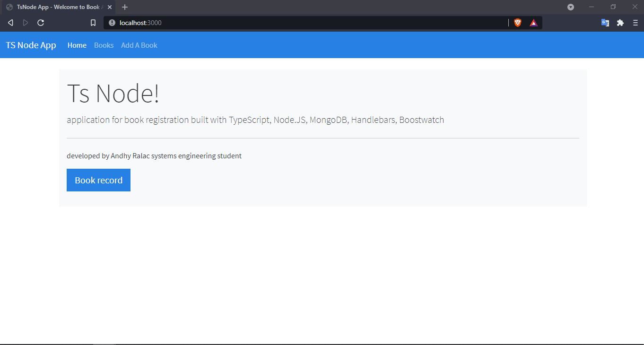Go back with the browser back arrow
This screenshot has height=345, width=644.
pyautogui.click(x=10, y=23)
